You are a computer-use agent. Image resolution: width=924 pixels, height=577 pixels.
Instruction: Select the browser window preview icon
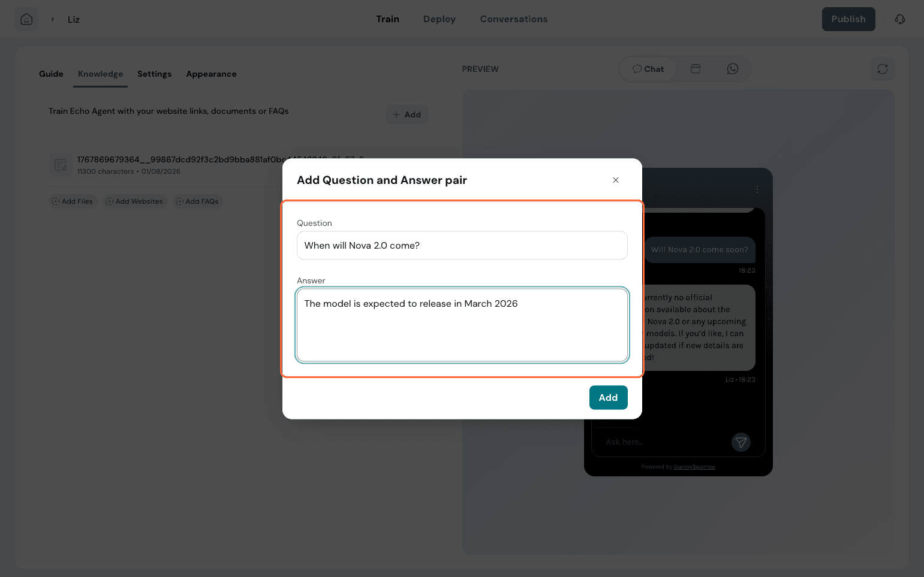click(696, 69)
